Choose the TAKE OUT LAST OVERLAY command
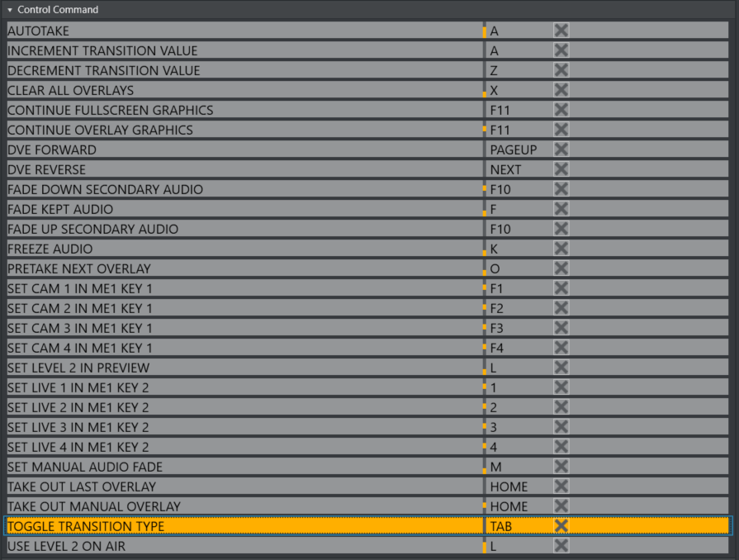739x560 pixels. pyautogui.click(x=244, y=486)
